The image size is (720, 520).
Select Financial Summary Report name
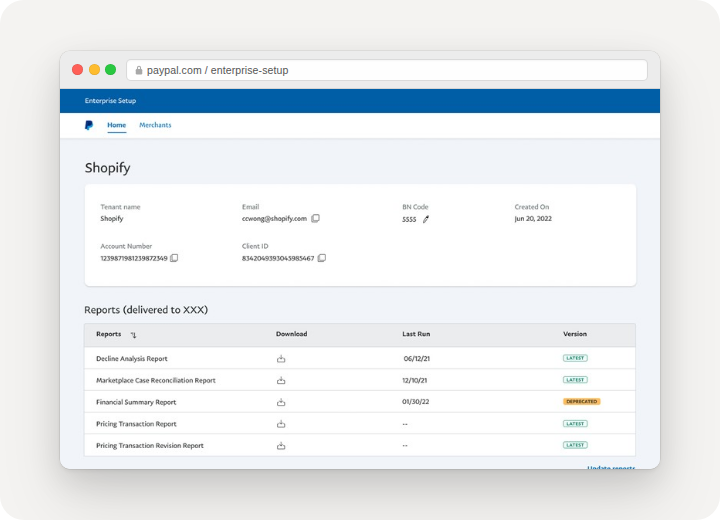click(x=136, y=402)
